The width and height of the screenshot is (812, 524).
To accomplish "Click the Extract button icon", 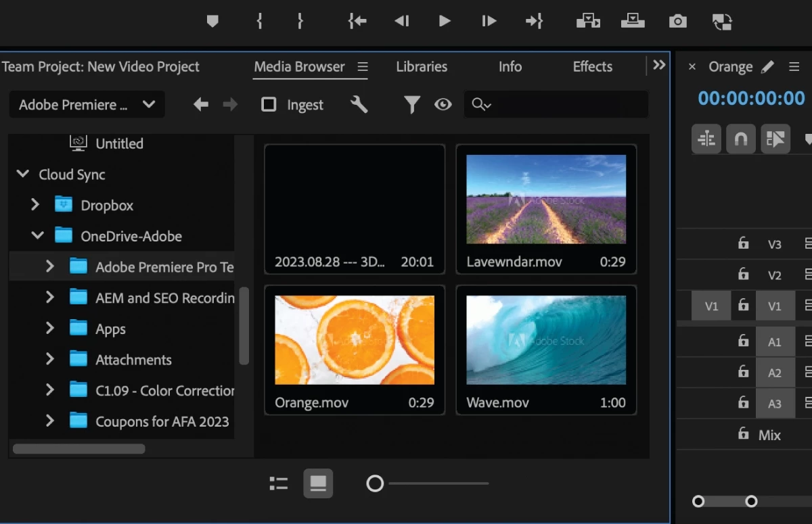I will pyautogui.click(x=633, y=21).
